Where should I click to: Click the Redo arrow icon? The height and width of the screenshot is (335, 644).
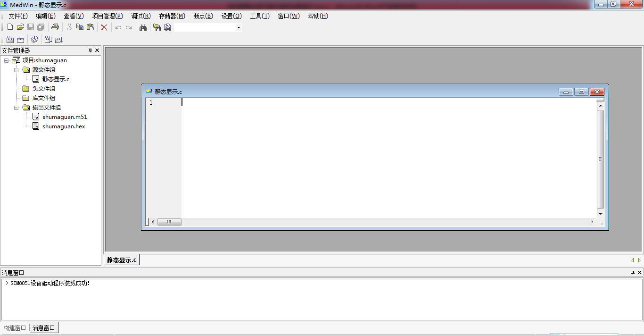pyautogui.click(x=129, y=27)
